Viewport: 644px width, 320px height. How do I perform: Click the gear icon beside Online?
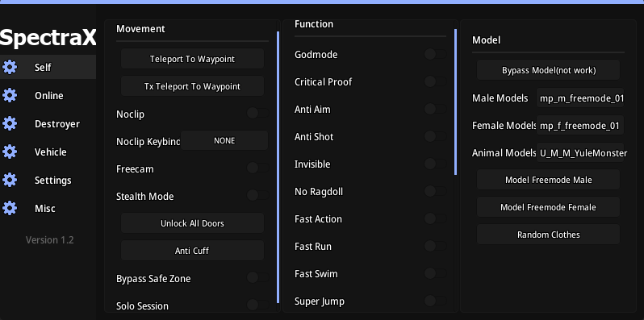click(10, 95)
